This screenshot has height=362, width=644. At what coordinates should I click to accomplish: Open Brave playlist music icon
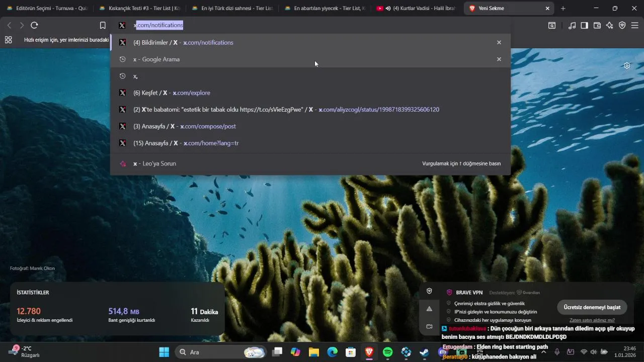pos(572,25)
